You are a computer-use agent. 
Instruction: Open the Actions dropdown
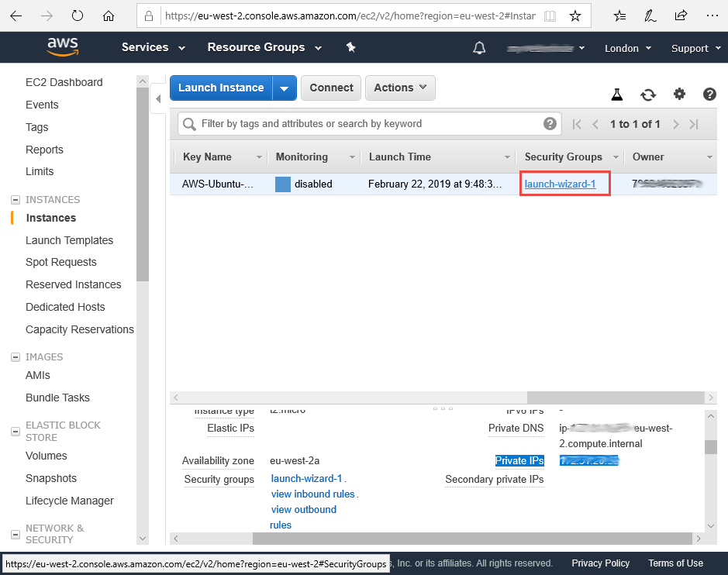coord(400,88)
